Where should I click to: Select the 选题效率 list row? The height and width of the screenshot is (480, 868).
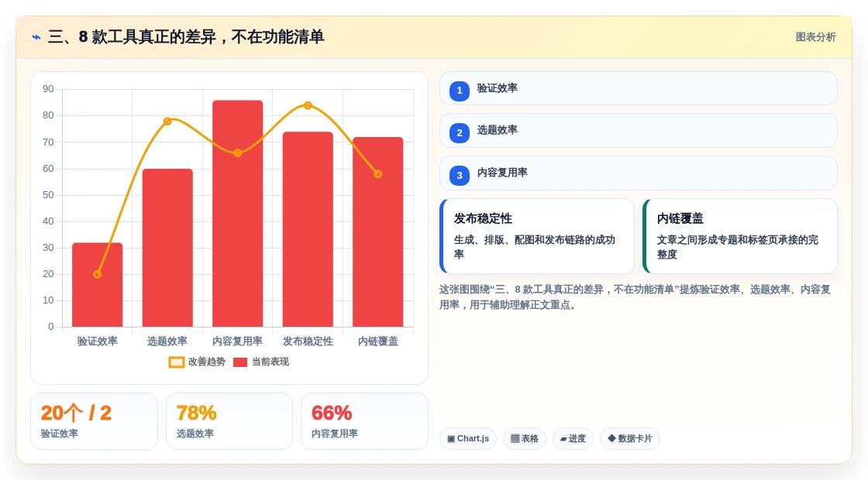(x=639, y=131)
